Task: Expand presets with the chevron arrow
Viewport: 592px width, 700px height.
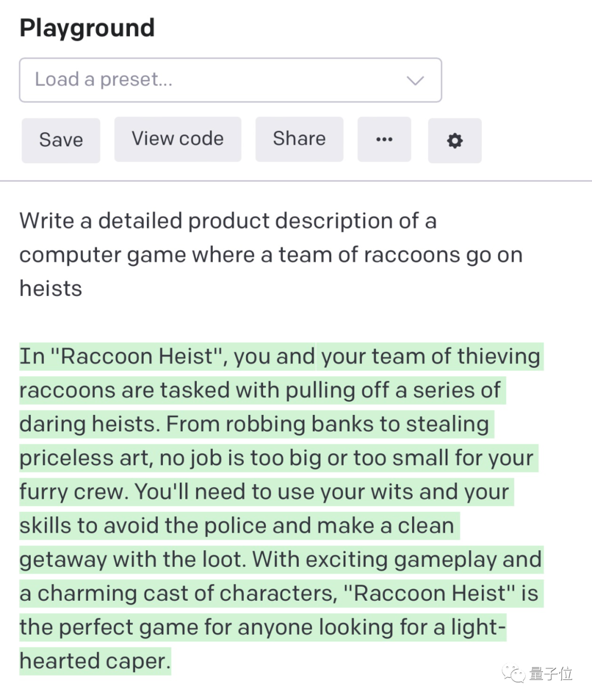Action: (x=415, y=81)
